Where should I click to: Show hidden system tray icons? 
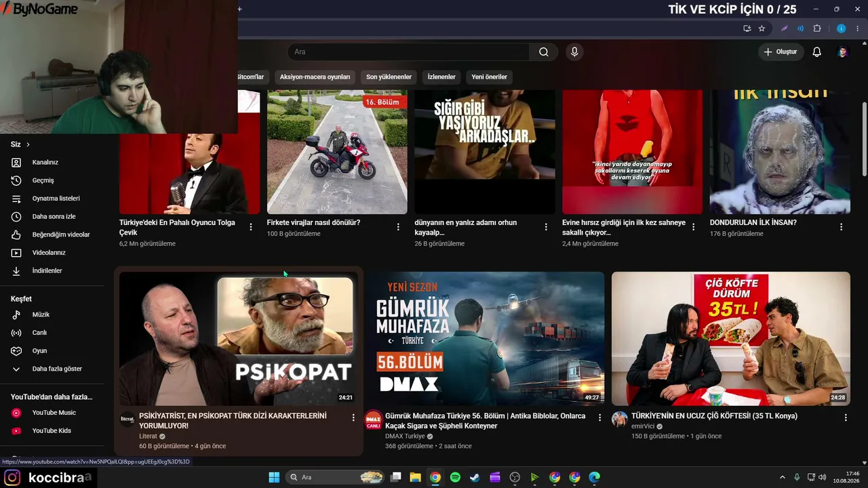(x=783, y=477)
